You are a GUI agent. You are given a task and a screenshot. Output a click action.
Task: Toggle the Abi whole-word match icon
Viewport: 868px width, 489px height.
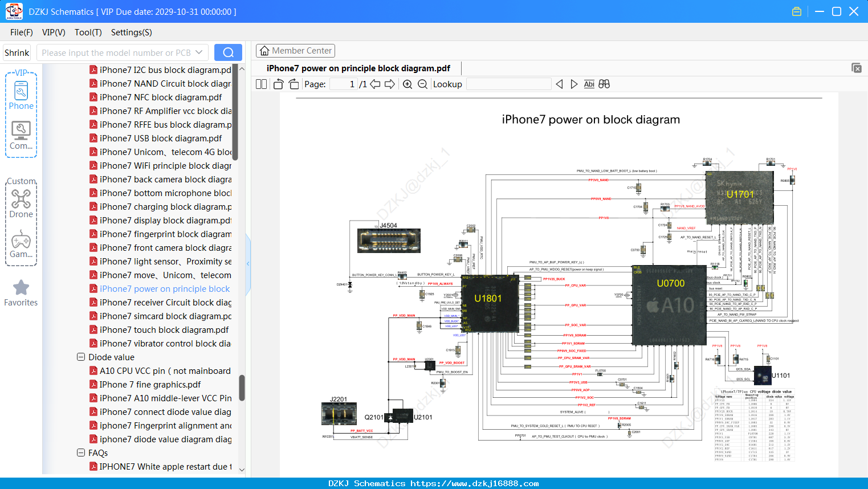(x=589, y=84)
